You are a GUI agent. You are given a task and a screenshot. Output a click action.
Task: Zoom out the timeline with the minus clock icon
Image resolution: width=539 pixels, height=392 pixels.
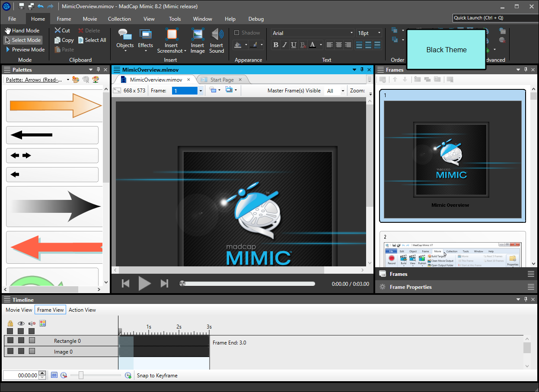click(x=64, y=376)
